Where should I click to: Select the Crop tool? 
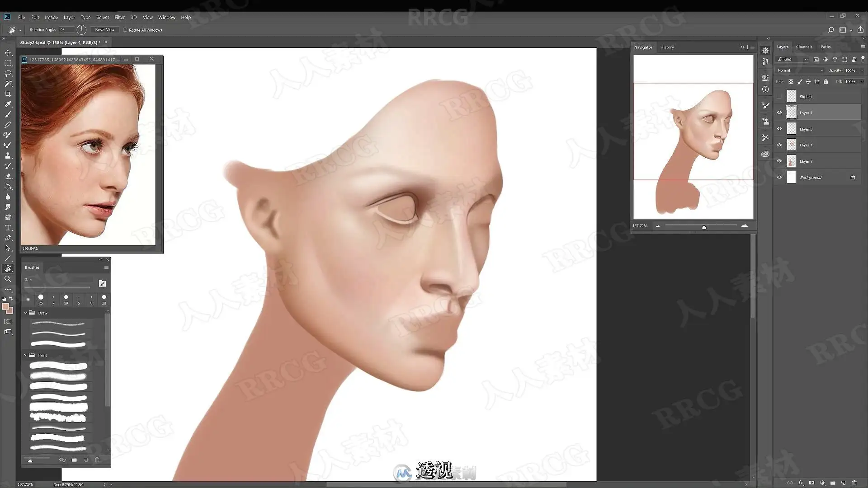[x=8, y=94]
